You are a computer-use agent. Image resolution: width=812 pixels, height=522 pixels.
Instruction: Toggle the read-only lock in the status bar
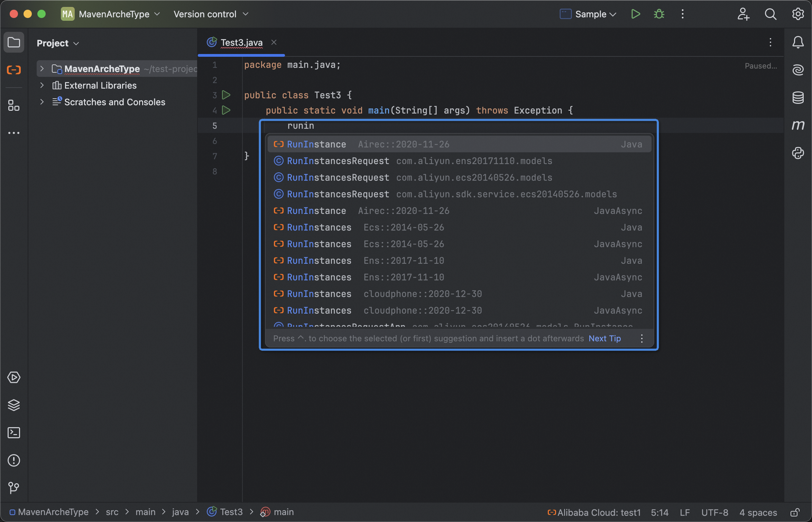(x=795, y=512)
